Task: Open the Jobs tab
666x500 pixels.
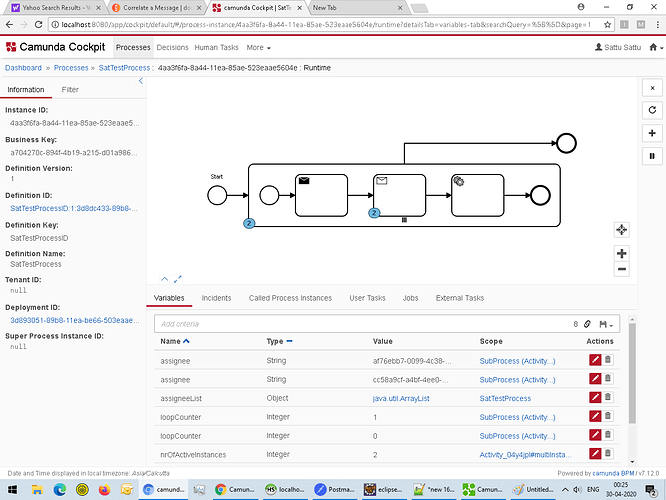Action: point(410,298)
